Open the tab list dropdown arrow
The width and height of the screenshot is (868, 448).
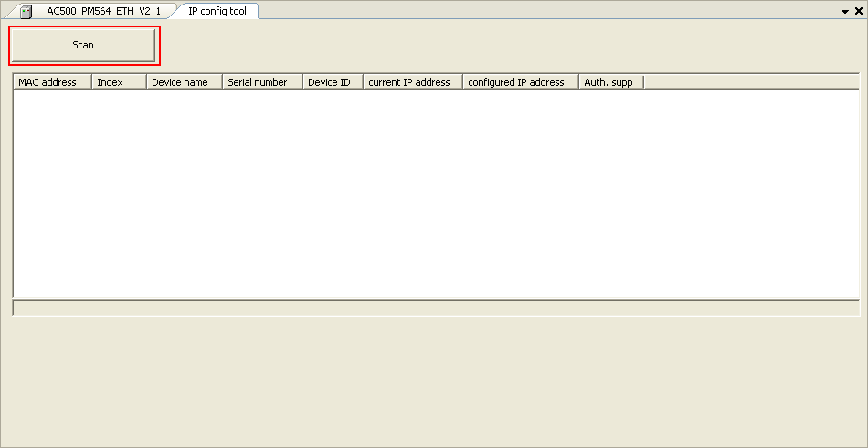point(844,11)
